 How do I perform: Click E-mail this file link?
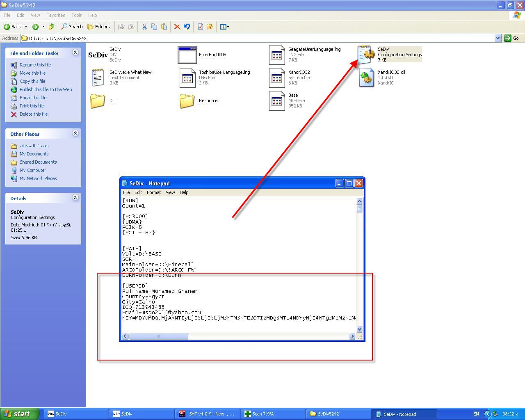coord(33,98)
